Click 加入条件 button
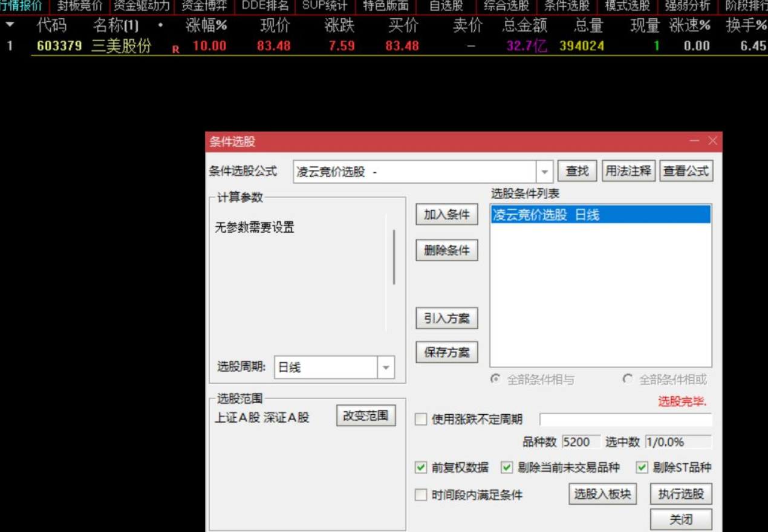 coord(447,215)
